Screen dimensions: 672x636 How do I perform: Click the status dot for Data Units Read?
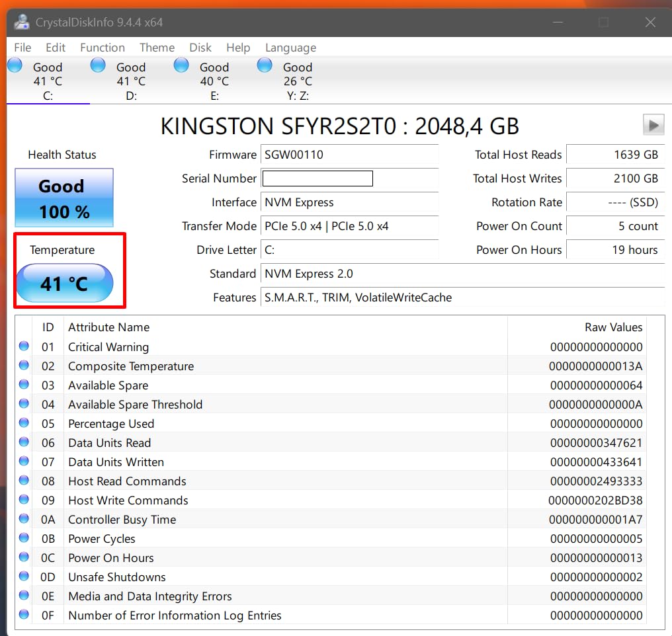pos(24,442)
